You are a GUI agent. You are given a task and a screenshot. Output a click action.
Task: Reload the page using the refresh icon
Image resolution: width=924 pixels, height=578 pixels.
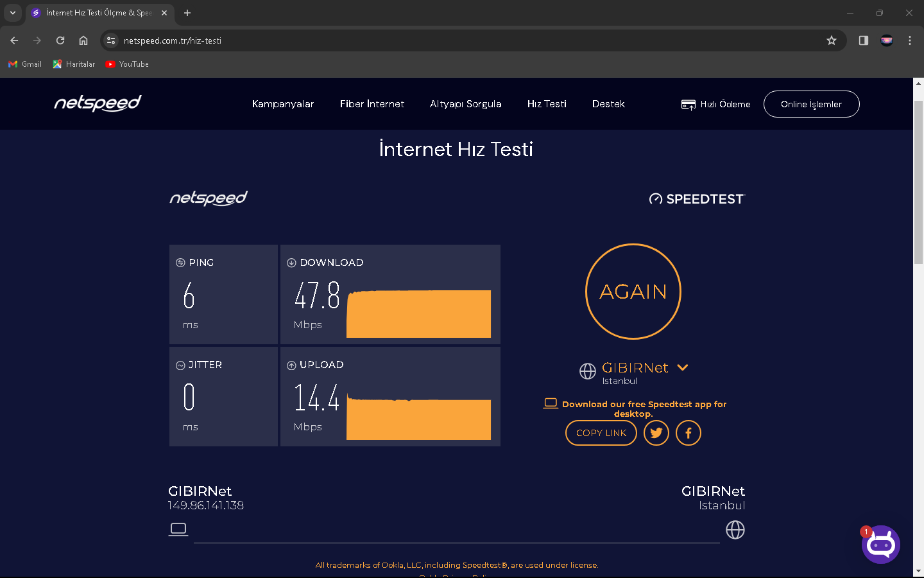point(60,40)
